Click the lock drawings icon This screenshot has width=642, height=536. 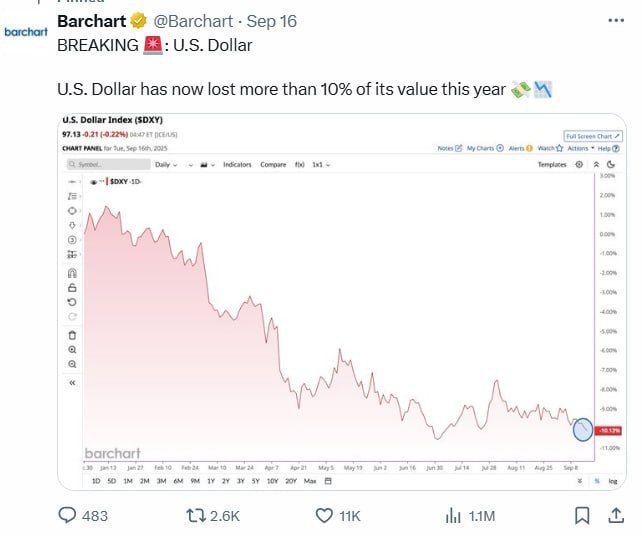coord(72,288)
